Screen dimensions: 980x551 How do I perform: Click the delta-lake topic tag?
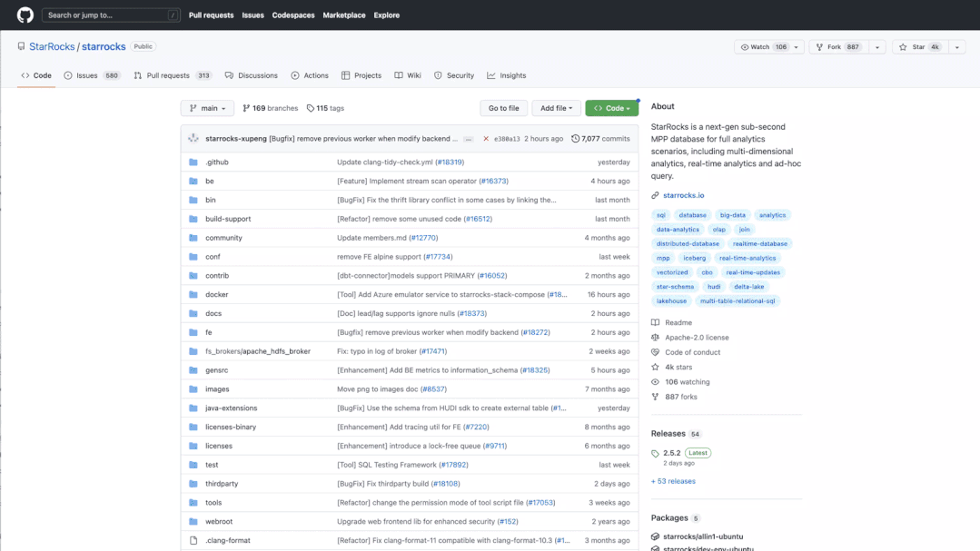[748, 287]
